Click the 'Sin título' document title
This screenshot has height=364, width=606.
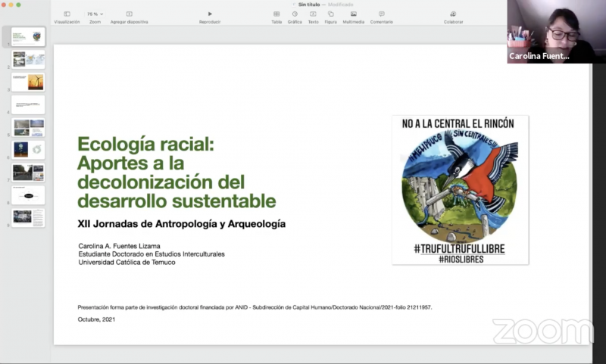309,5
